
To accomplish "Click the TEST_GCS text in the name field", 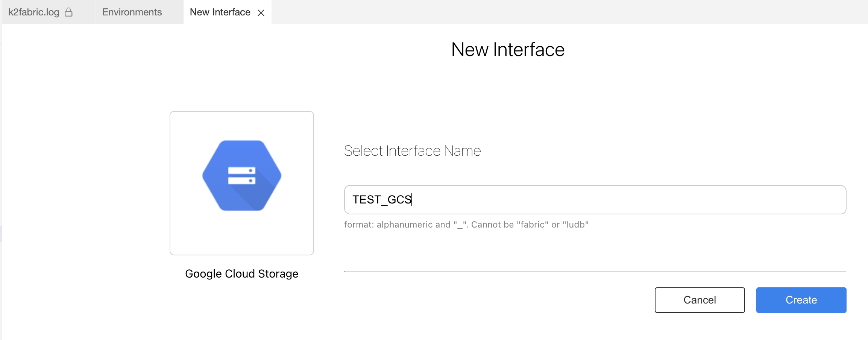I will (x=381, y=200).
